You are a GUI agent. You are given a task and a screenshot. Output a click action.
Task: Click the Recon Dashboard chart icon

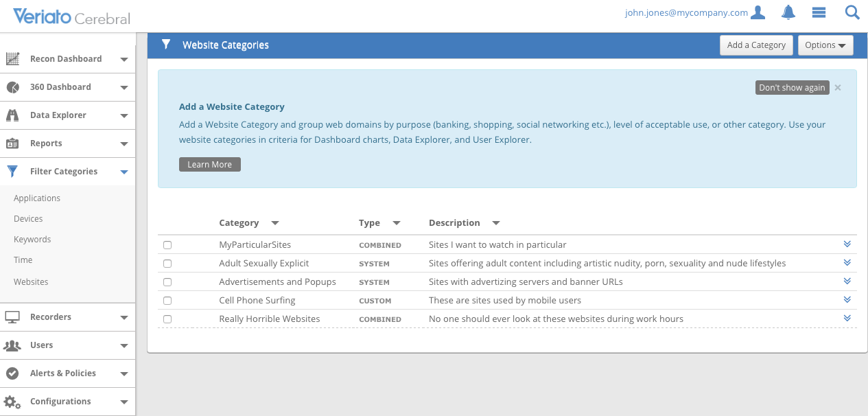(12, 59)
